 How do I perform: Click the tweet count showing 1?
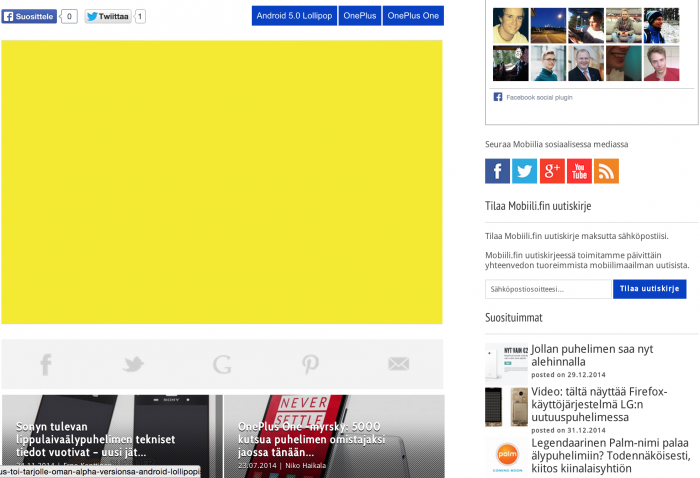140,17
